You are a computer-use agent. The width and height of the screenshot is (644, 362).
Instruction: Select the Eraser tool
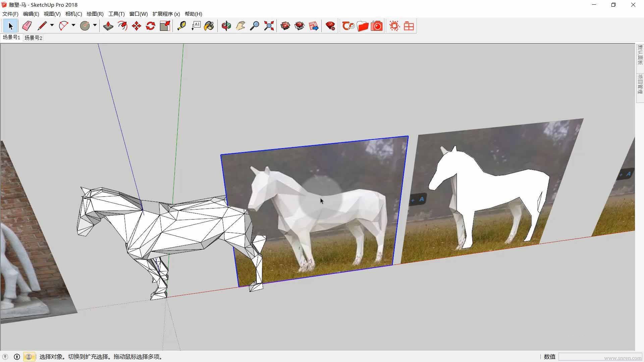tap(26, 26)
